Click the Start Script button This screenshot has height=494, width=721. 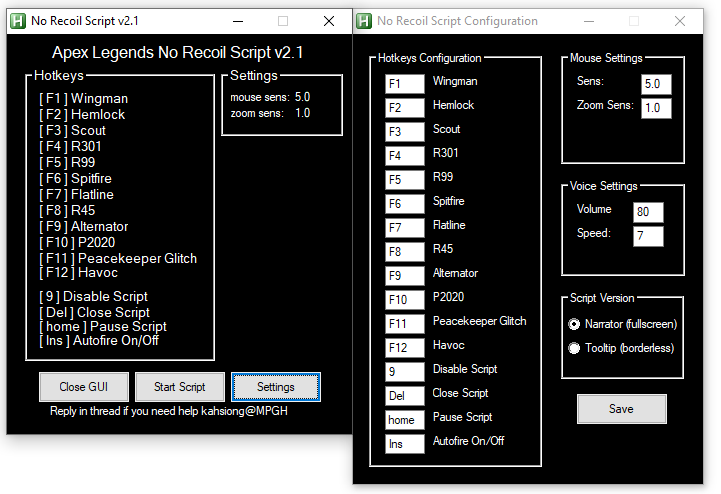[180, 387]
